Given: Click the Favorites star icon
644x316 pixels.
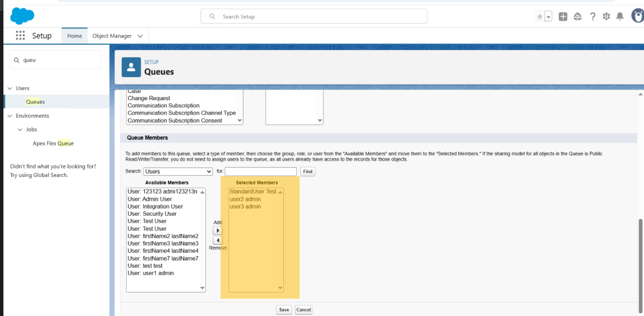Looking at the screenshot, I should pos(539,17).
